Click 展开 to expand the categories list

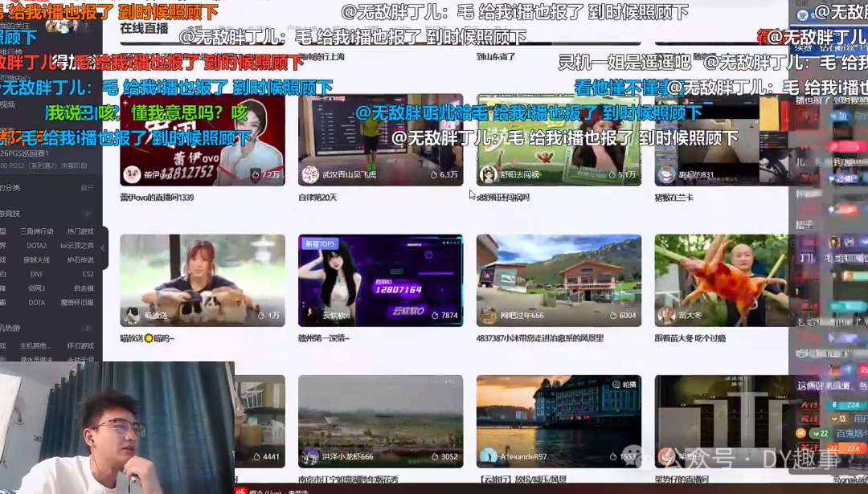pos(87,188)
